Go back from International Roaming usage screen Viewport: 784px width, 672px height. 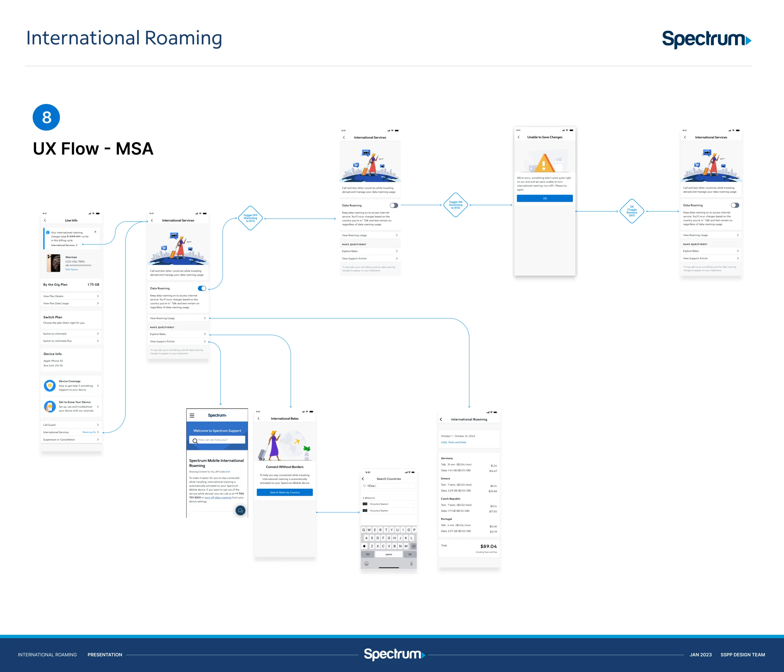tap(441, 419)
